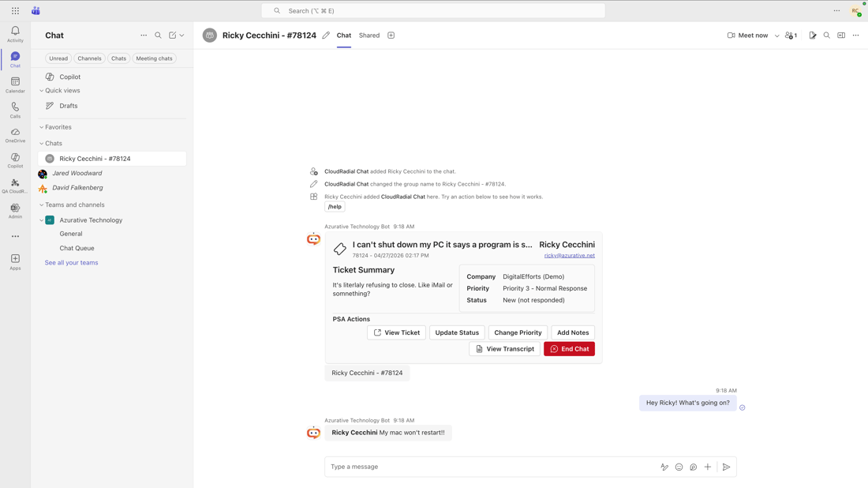Viewport: 868px width, 488px height.
Task: Filter chats with the Unread toggle
Action: pos(58,58)
